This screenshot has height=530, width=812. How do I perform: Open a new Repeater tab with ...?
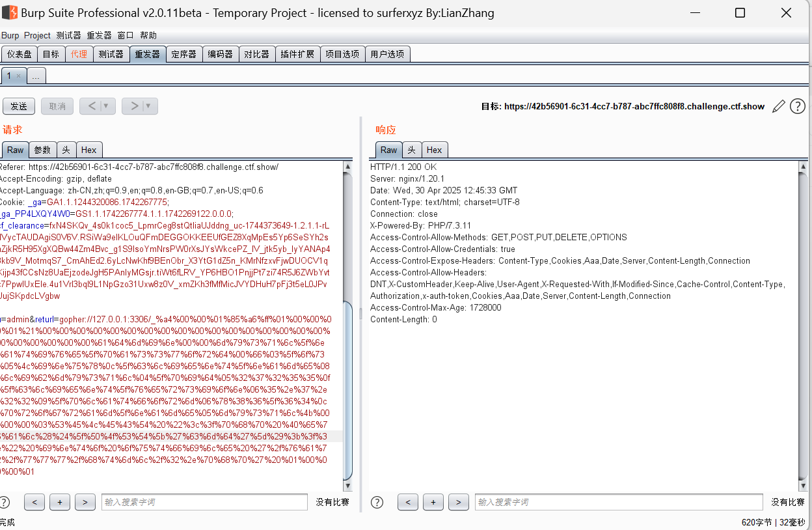(x=36, y=76)
